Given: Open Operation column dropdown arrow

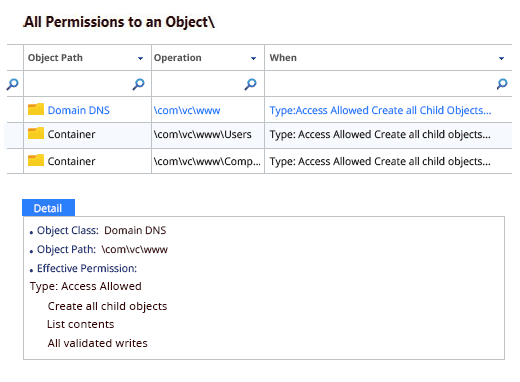Looking at the screenshot, I should [x=253, y=58].
